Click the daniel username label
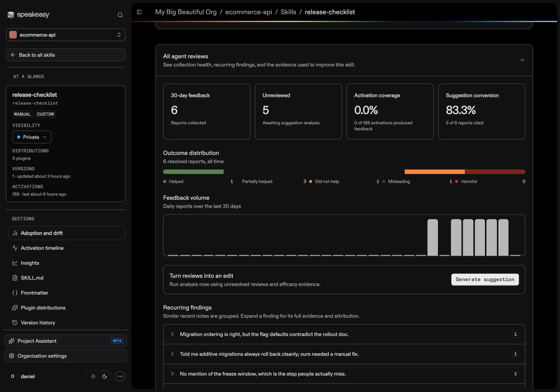This screenshot has width=560, height=392. (x=28, y=376)
